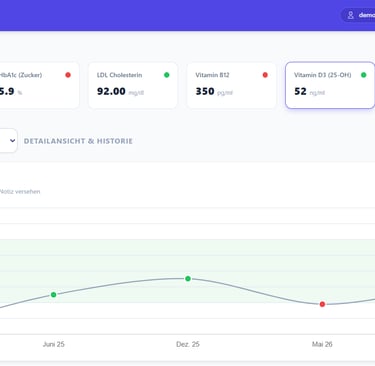Click the user avatar icon in header
The image size is (375, 366).
(350, 15)
